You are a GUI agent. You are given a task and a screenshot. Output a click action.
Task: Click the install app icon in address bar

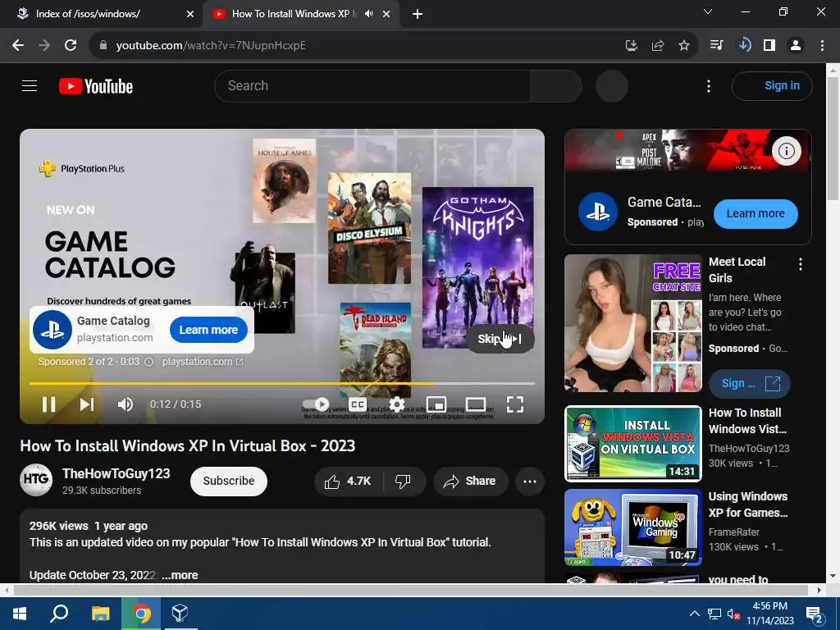pyautogui.click(x=632, y=46)
